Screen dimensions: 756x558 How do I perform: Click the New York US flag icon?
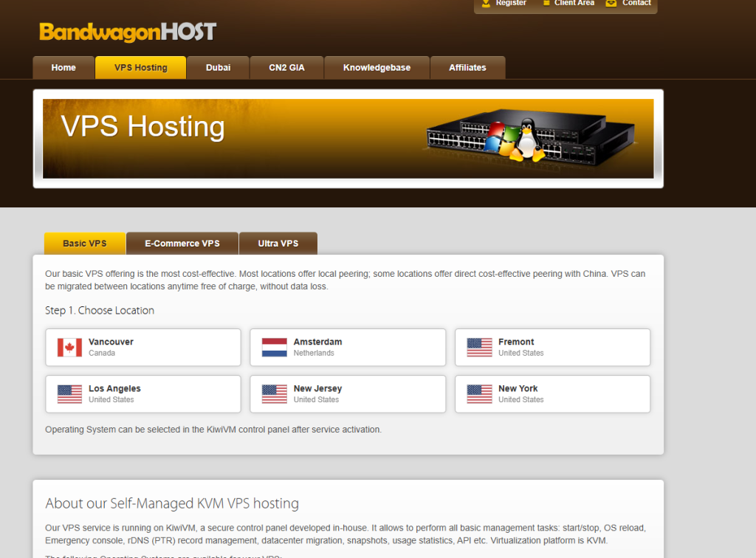tap(479, 394)
